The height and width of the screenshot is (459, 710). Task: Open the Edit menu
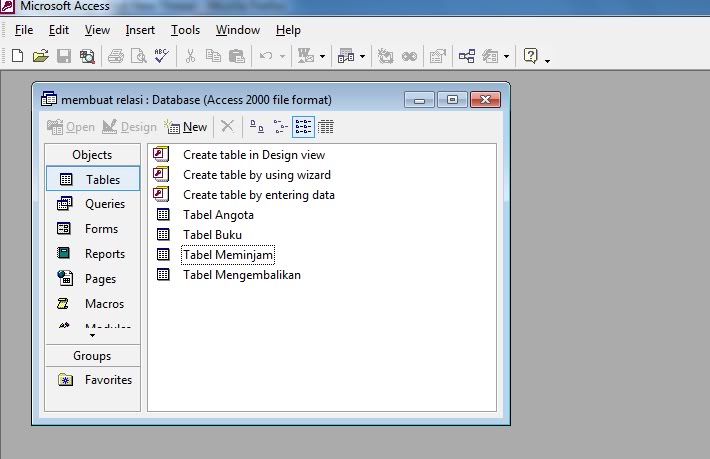(x=59, y=30)
